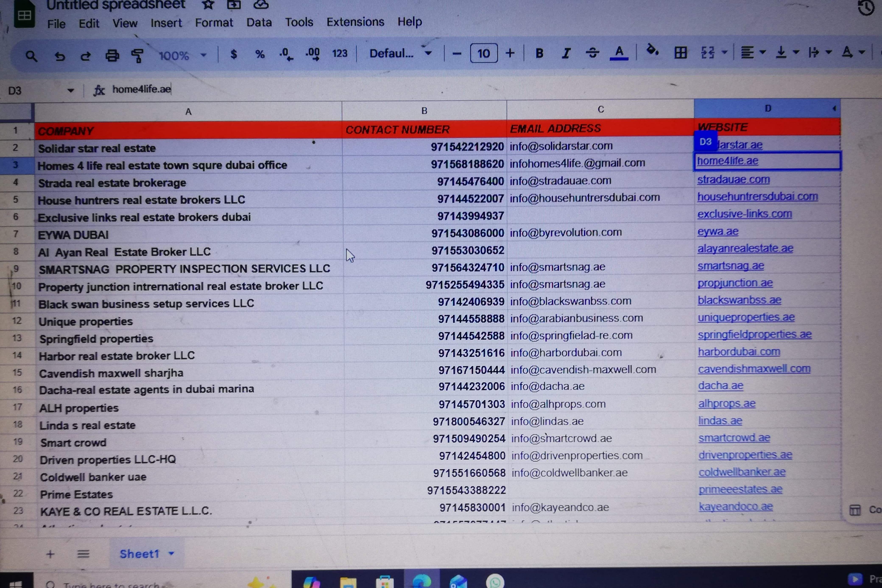Open the Insert menu
The height and width of the screenshot is (588, 882).
pyautogui.click(x=166, y=23)
